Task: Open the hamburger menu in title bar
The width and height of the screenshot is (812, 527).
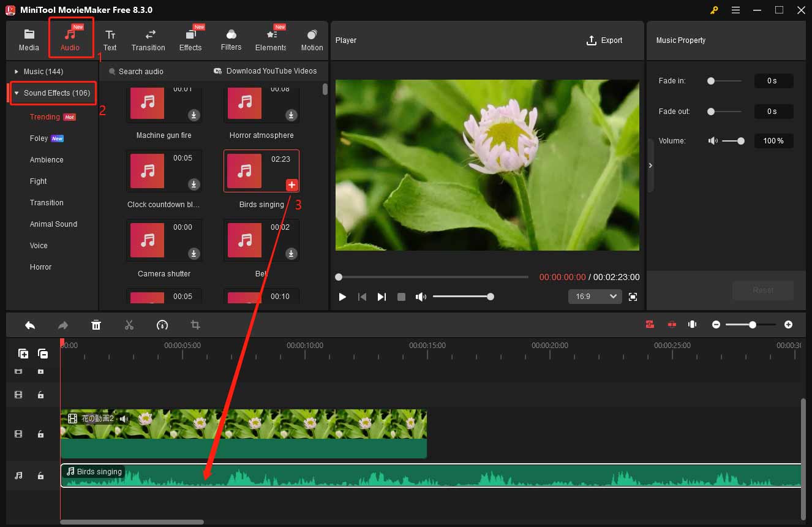Action: (735, 10)
